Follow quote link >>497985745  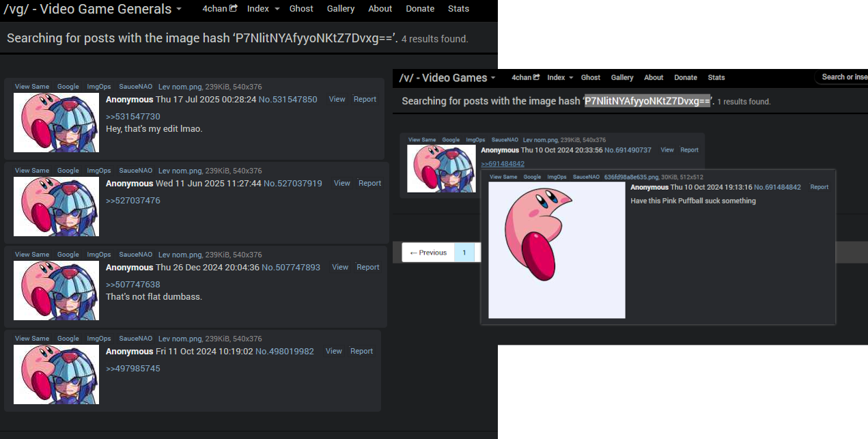(133, 369)
